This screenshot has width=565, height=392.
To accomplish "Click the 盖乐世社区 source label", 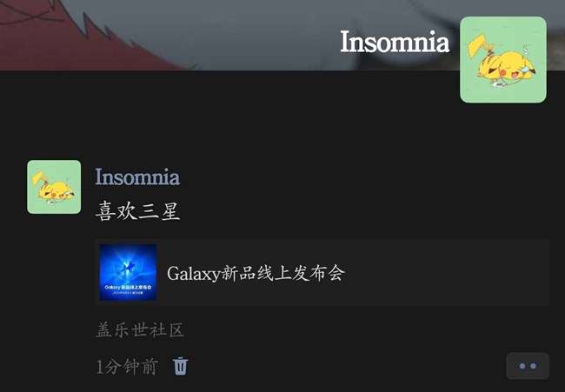I will click(140, 329).
